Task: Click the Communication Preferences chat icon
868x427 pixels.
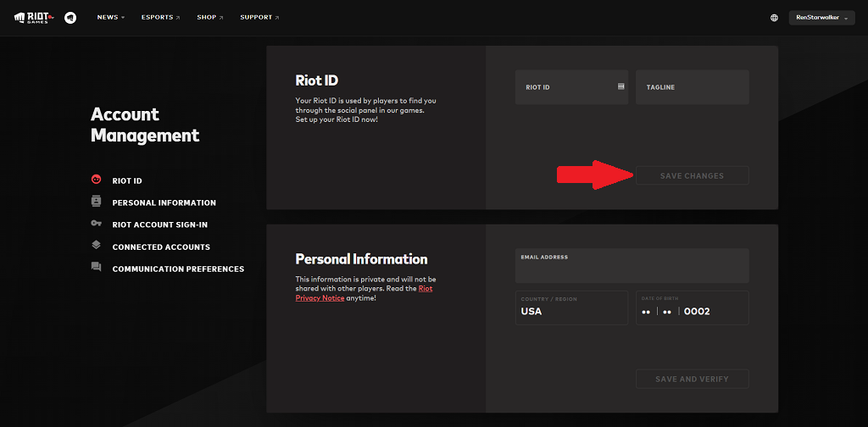Action: (x=96, y=268)
